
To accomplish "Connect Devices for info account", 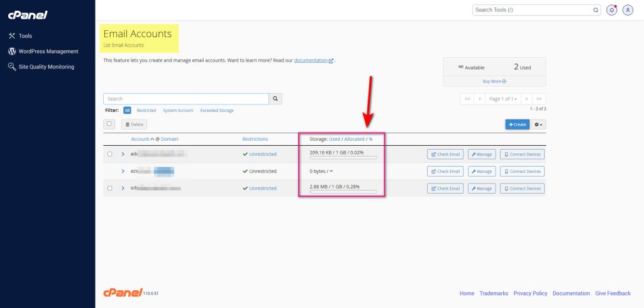I will [523, 189].
